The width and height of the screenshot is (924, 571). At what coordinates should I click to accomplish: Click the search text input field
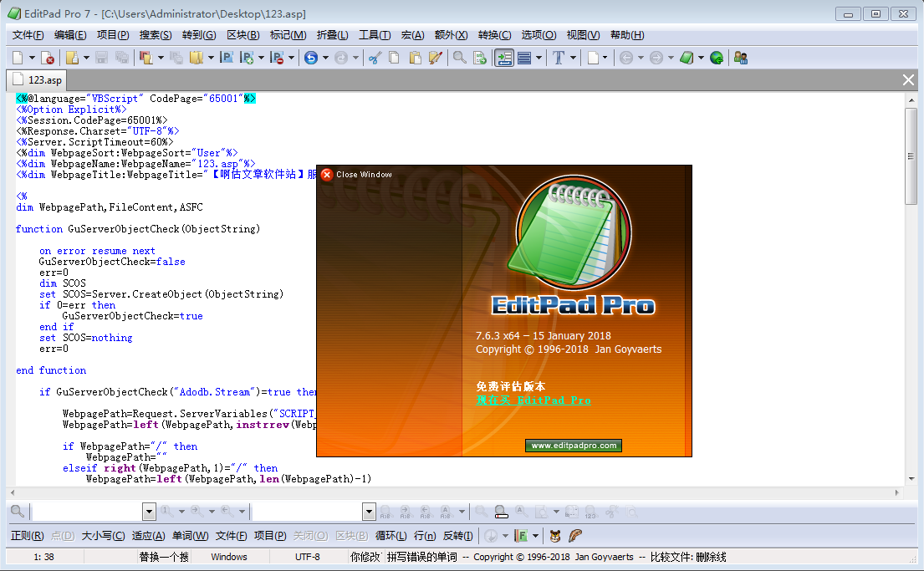[87, 512]
